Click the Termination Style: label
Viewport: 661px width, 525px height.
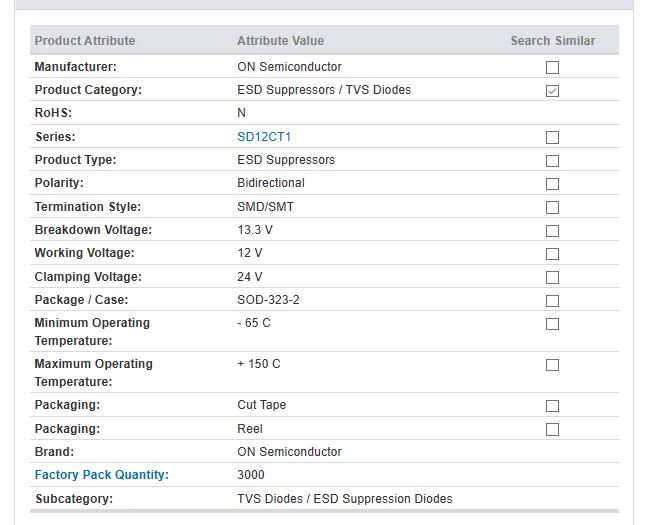pos(88,207)
